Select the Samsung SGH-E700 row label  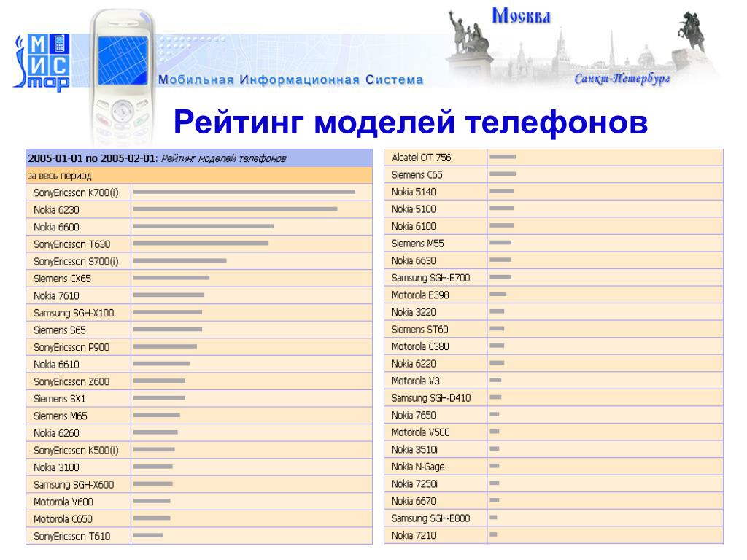click(430, 278)
